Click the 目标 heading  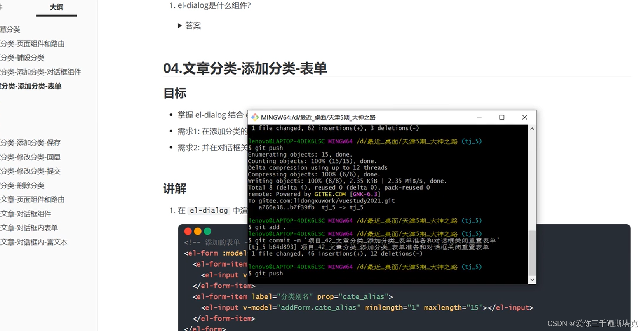coord(175,93)
